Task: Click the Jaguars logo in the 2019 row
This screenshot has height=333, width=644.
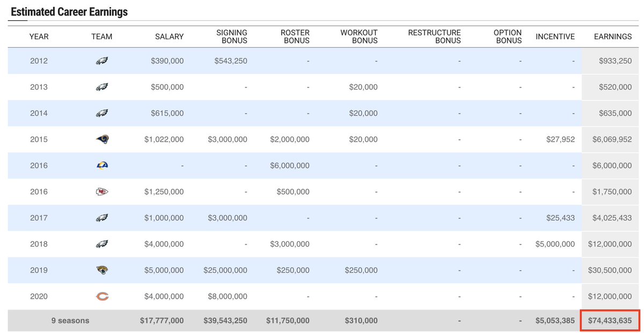Action: pos(102,270)
